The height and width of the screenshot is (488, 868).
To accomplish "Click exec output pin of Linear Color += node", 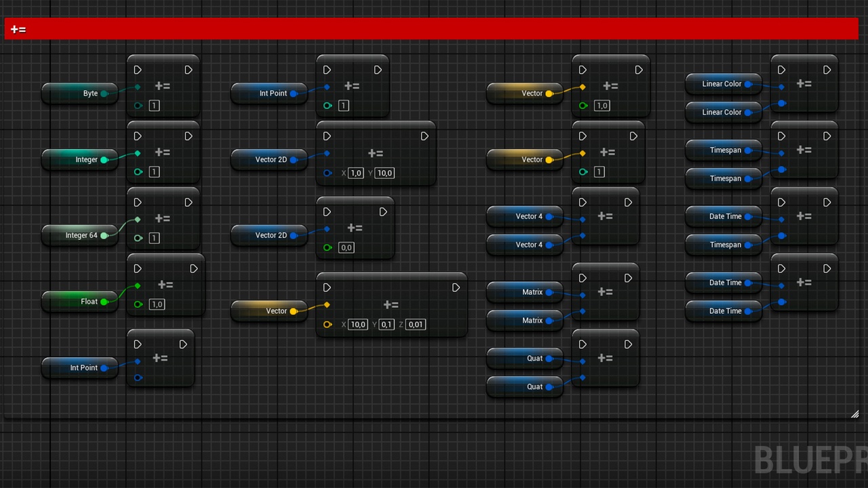I will click(827, 70).
